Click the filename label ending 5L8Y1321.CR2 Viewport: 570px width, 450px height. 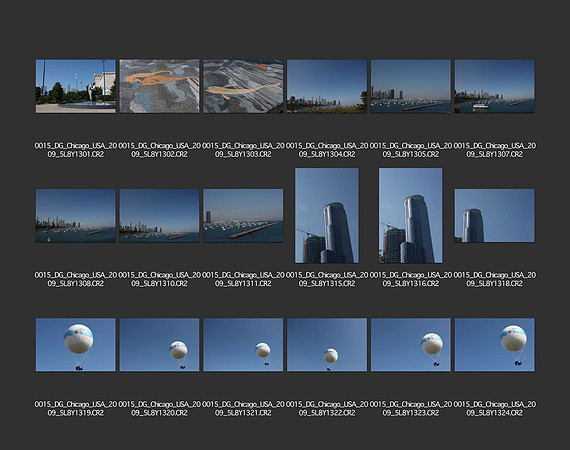(243, 409)
